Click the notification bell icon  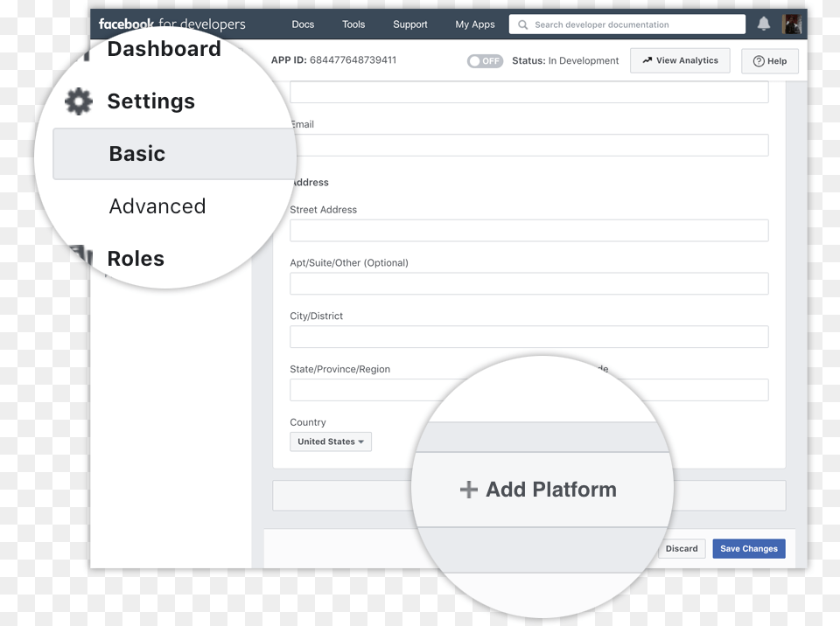coord(763,24)
